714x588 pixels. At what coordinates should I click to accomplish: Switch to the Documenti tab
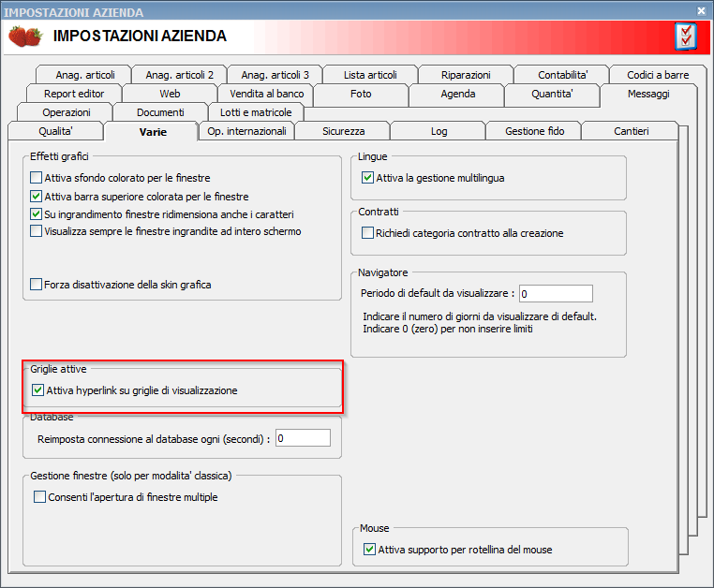pos(160,112)
